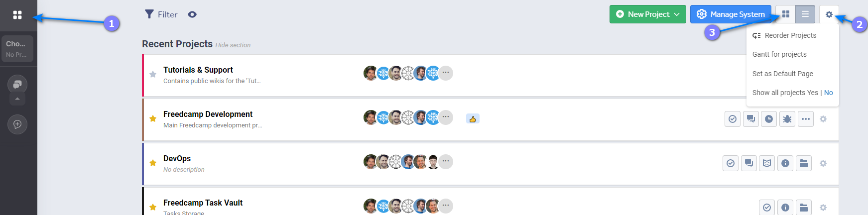
Task: Click the new comment plus bubble in sidebar
Action: (17, 124)
